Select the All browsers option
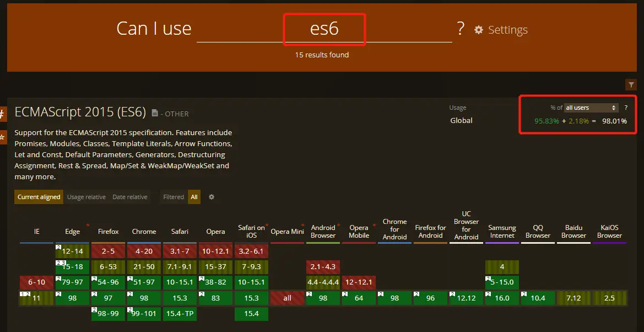Image resolution: width=644 pixels, height=332 pixels. tap(194, 197)
